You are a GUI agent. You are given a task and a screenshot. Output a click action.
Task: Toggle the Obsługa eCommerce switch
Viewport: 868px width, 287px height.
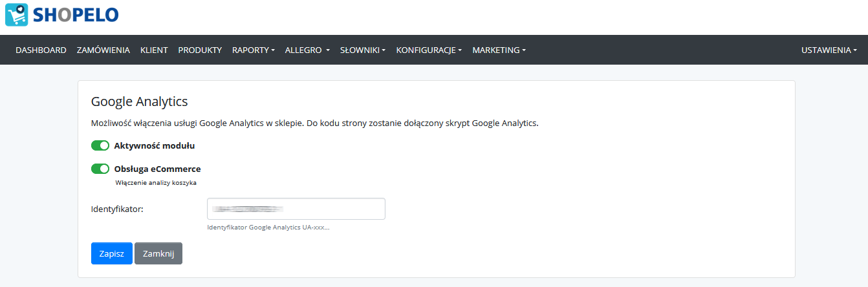pyautogui.click(x=100, y=169)
